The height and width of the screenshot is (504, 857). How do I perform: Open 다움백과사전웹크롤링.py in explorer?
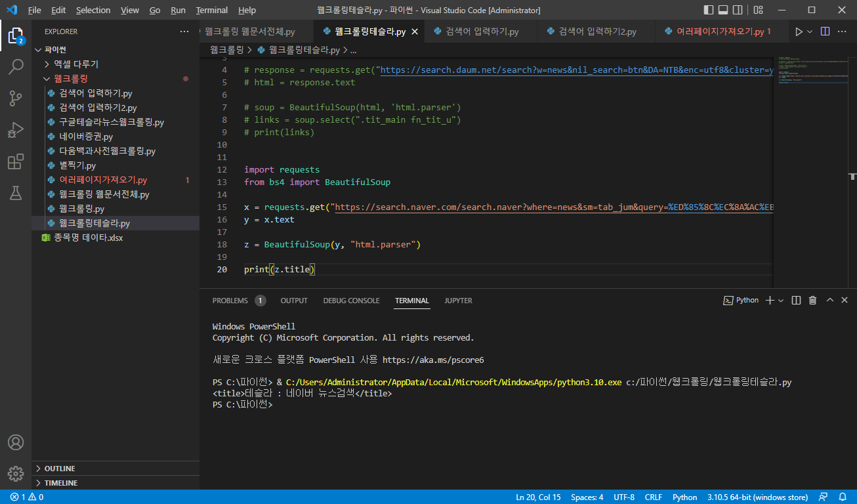tap(115, 151)
